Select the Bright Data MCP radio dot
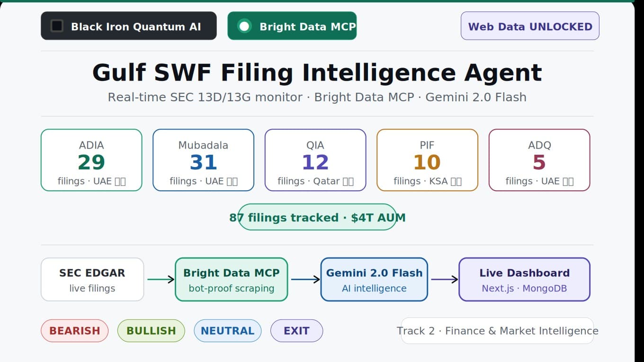The image size is (644, 362). 244,26
